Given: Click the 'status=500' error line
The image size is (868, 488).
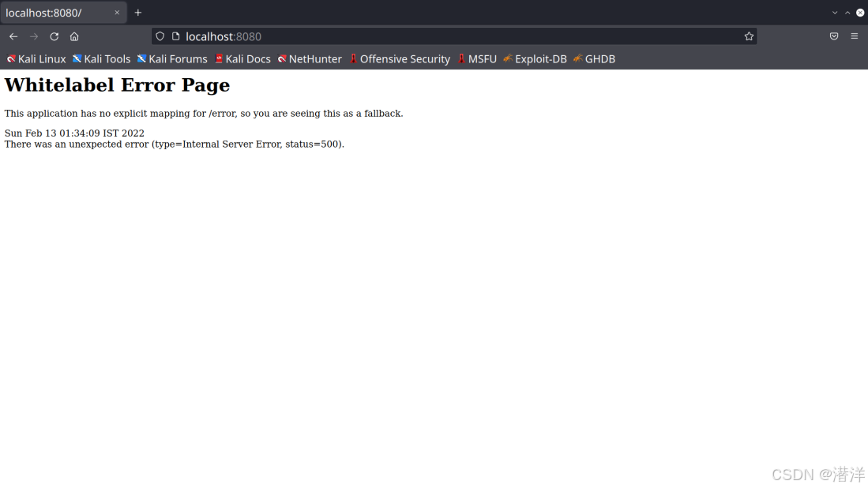Looking at the screenshot, I should tap(175, 145).
